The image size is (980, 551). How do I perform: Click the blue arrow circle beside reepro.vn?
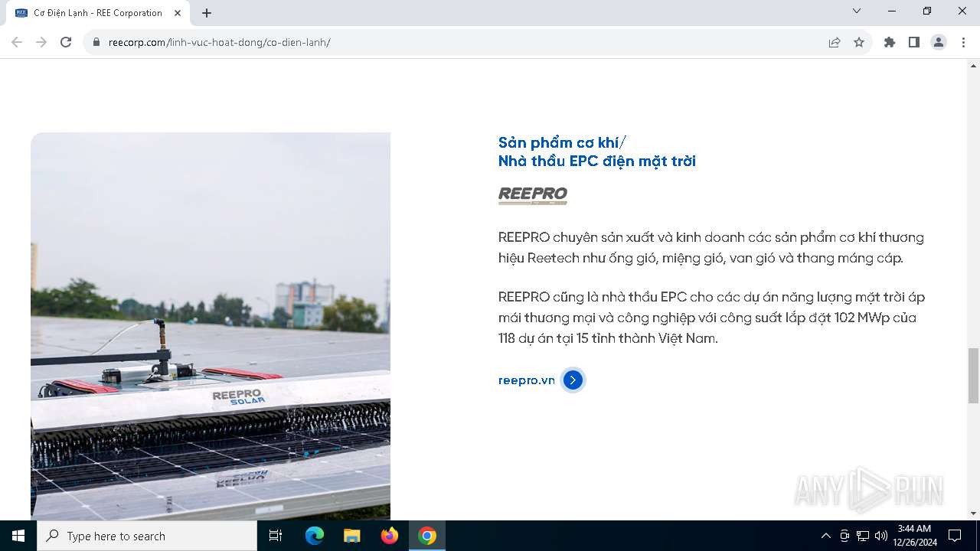coord(573,380)
